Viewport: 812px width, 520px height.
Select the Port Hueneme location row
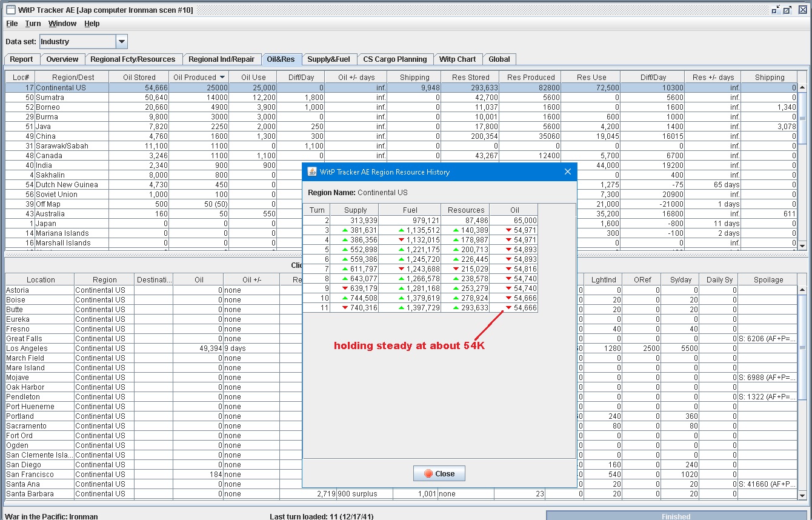[x=402, y=407]
